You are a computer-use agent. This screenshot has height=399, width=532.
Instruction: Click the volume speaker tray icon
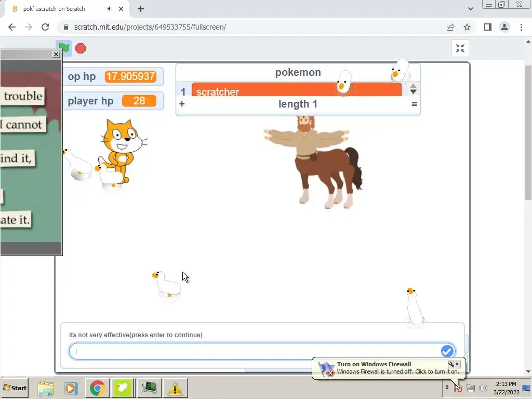click(x=483, y=388)
